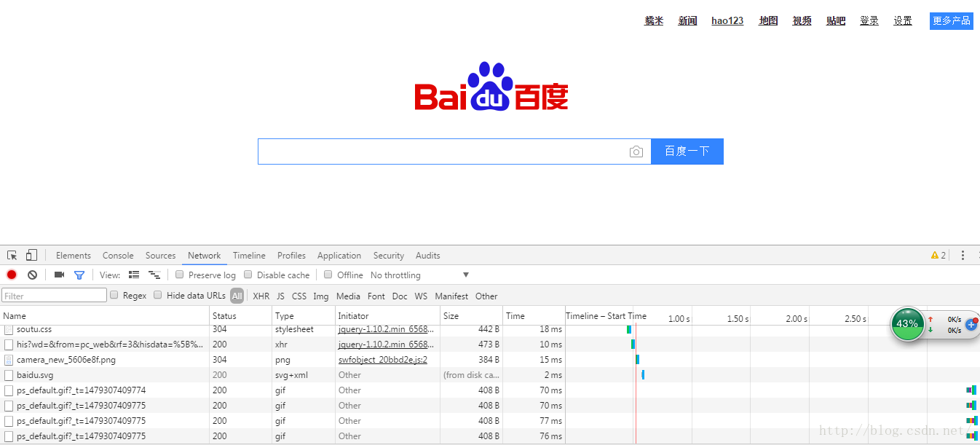Click file icon of soutu.css row
Image resolution: width=980 pixels, height=445 pixels.
coord(9,330)
